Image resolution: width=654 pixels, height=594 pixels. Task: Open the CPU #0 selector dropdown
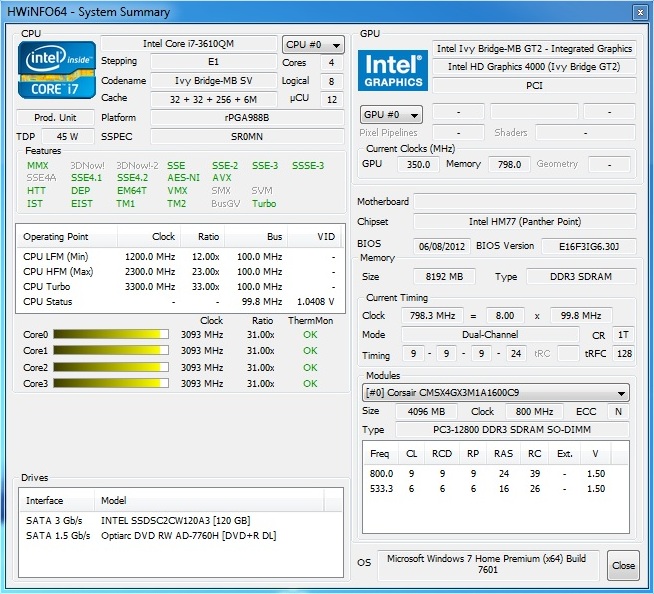point(313,44)
